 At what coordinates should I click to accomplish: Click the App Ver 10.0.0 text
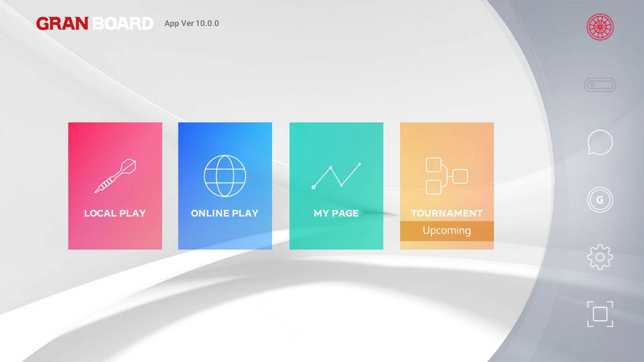(x=192, y=23)
